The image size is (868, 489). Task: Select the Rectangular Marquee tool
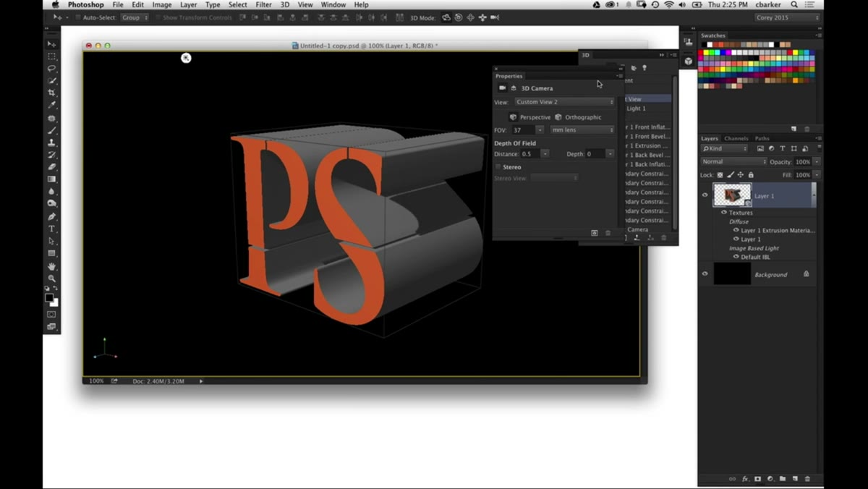(51, 56)
